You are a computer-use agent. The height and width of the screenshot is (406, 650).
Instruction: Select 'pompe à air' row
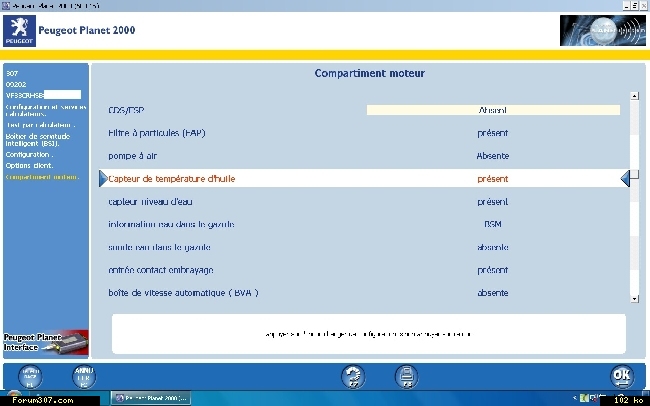[x=364, y=156]
